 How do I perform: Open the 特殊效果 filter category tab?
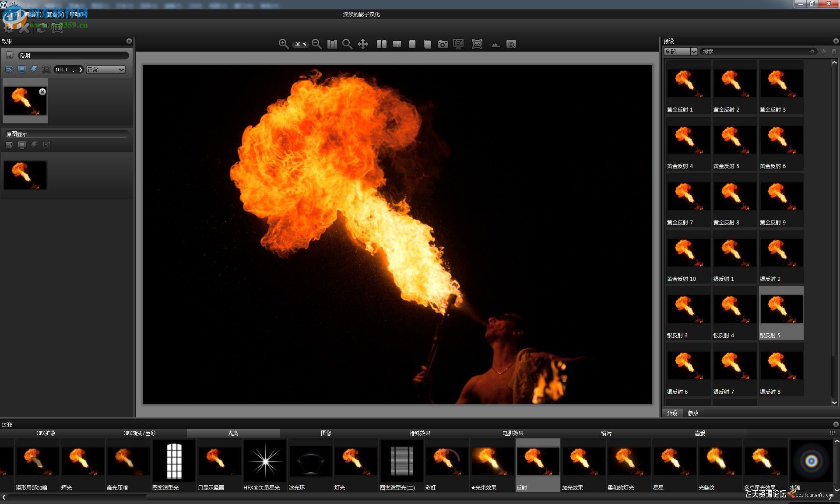click(x=419, y=433)
